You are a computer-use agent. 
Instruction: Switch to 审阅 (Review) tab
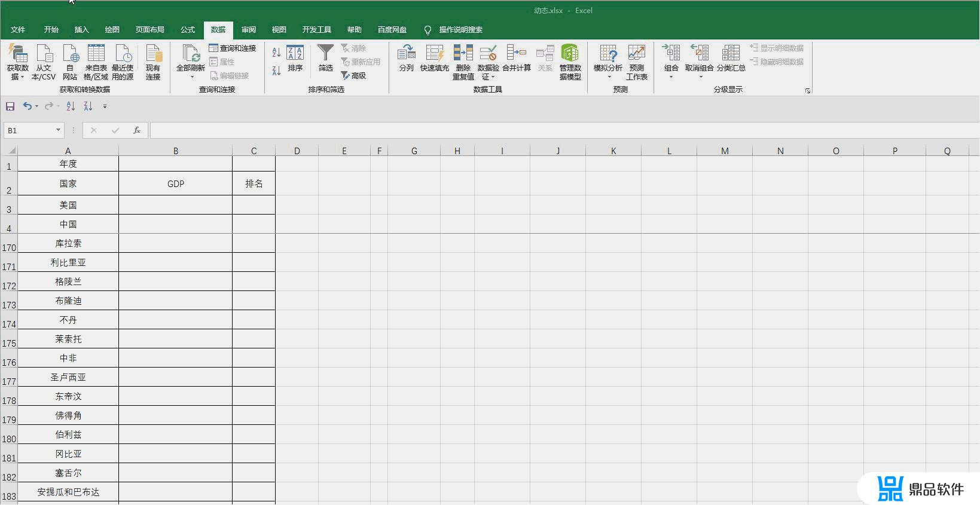click(249, 30)
